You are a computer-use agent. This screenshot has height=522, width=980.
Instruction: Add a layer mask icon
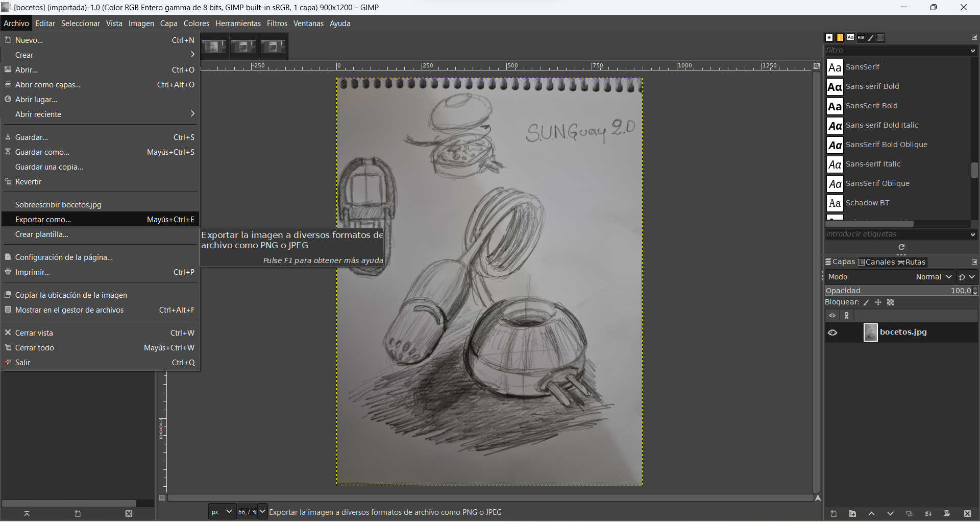pos(947,514)
